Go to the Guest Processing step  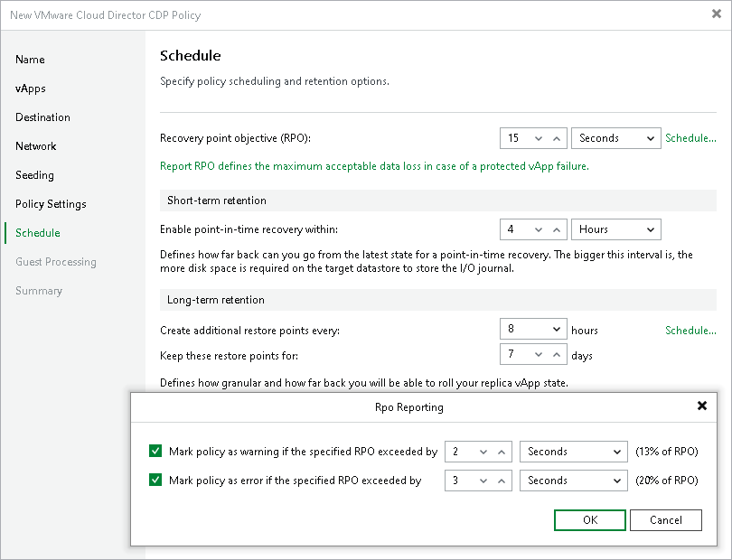point(55,262)
